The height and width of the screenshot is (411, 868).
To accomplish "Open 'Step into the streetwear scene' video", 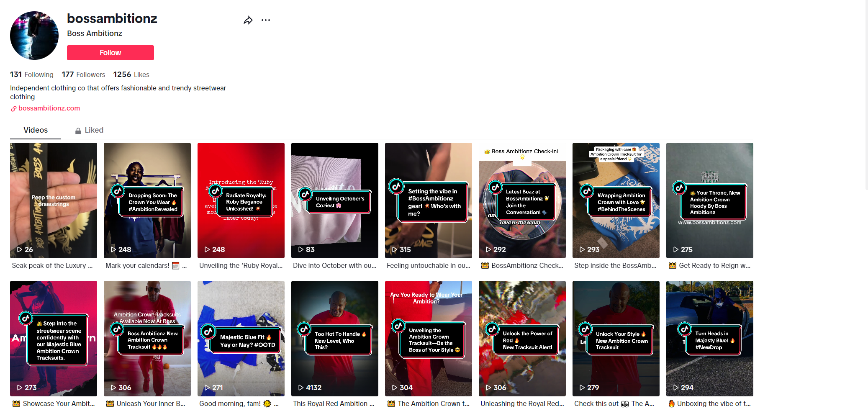I will (54, 339).
